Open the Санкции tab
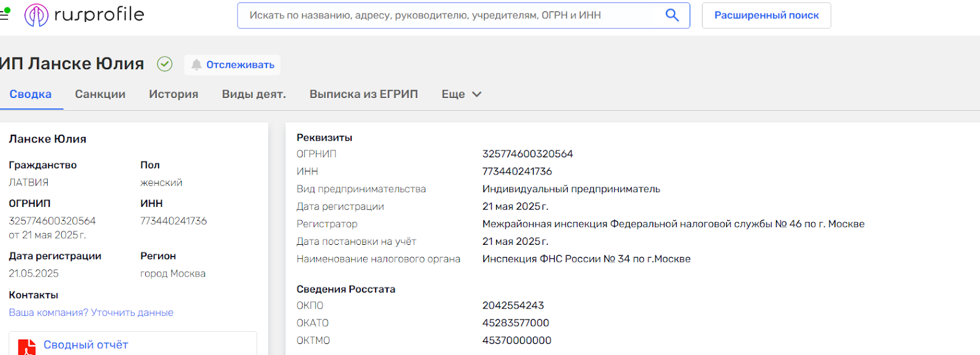The width and height of the screenshot is (980, 355). pyautogui.click(x=100, y=94)
